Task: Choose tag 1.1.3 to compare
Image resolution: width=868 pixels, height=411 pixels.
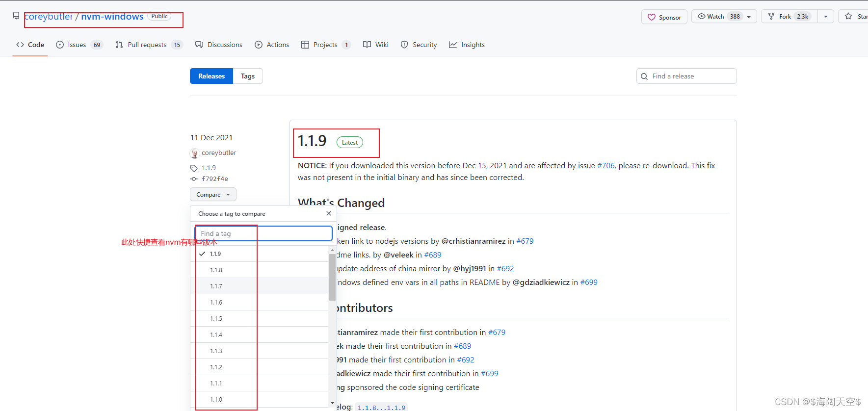Action: pos(259,351)
